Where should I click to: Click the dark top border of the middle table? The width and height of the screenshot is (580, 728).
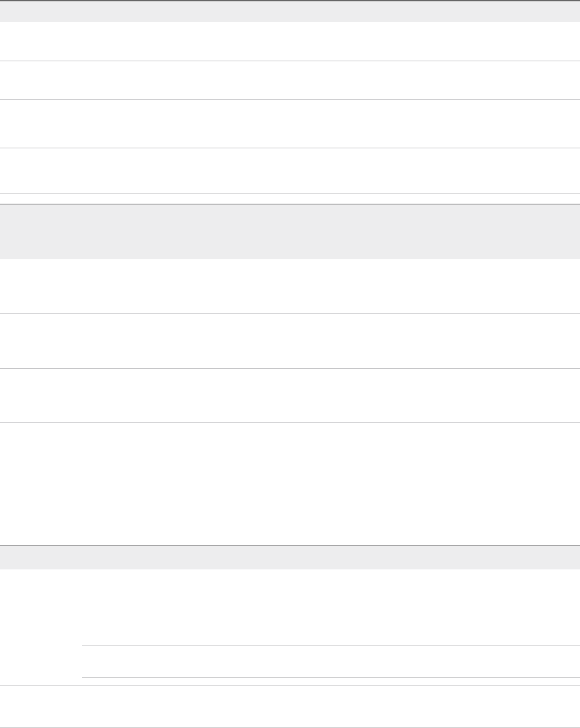pos(290,204)
